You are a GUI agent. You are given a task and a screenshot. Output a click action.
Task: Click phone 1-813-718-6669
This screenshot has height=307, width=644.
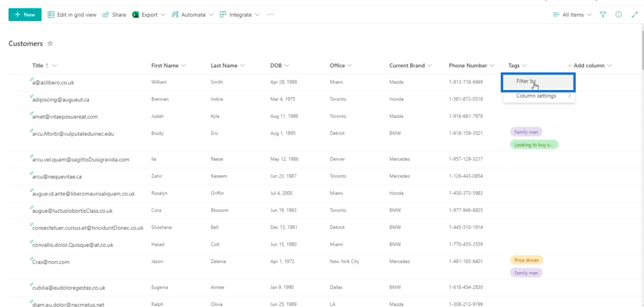pyautogui.click(x=466, y=82)
